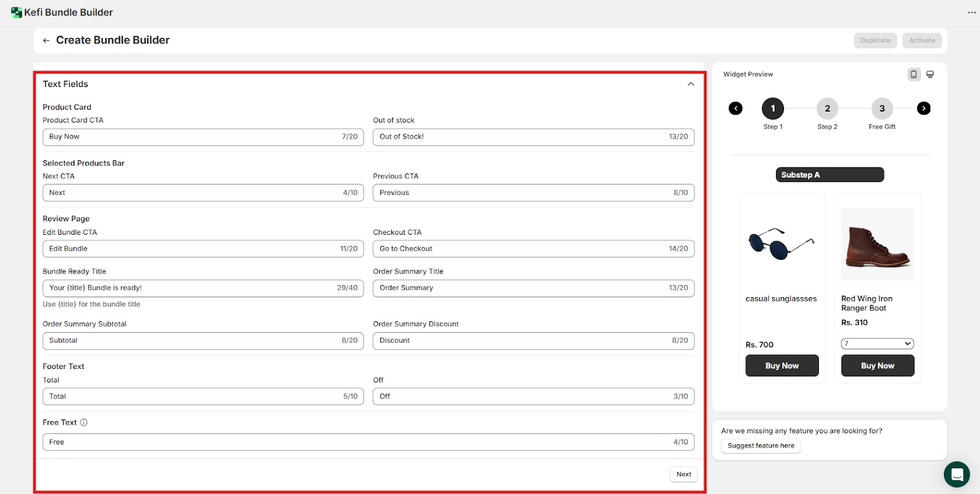Switch widget preview to mobile view
The height and width of the screenshot is (494, 980).
pyautogui.click(x=913, y=74)
